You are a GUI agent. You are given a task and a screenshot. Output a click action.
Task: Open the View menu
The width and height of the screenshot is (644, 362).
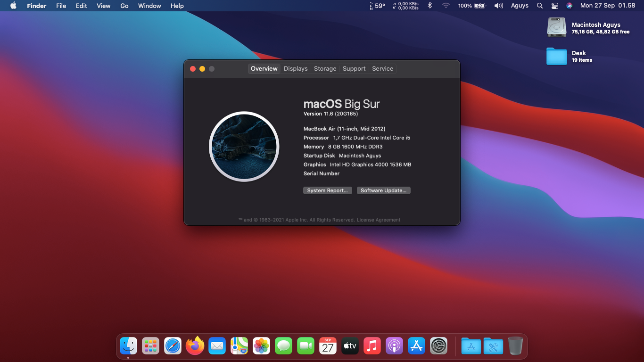tap(104, 6)
